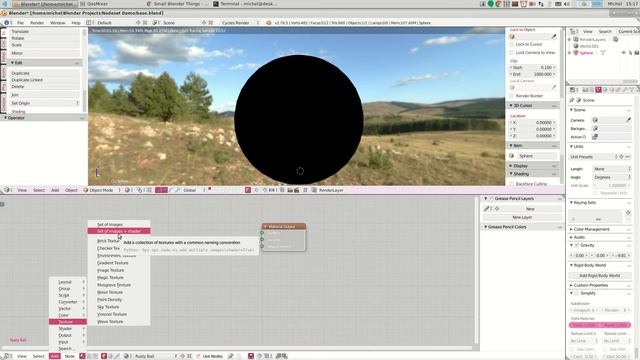Expand the Display panel
The width and height of the screenshot is (640, 360).
(x=532, y=166)
